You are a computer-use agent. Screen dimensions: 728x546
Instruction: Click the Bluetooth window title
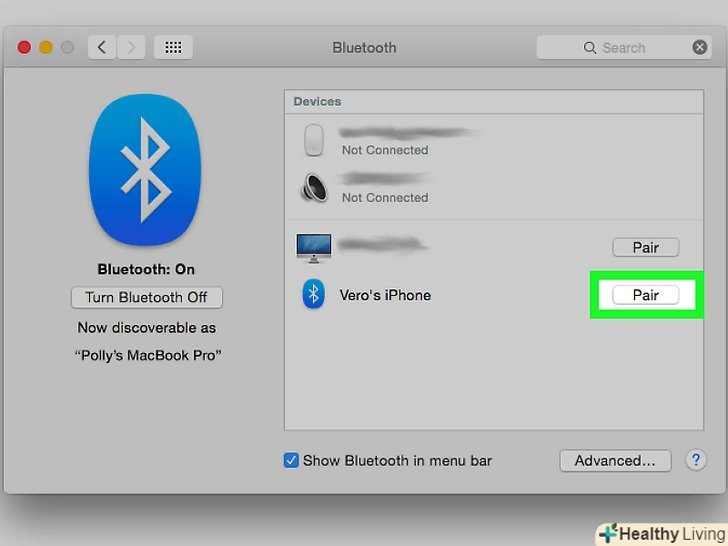(x=364, y=48)
